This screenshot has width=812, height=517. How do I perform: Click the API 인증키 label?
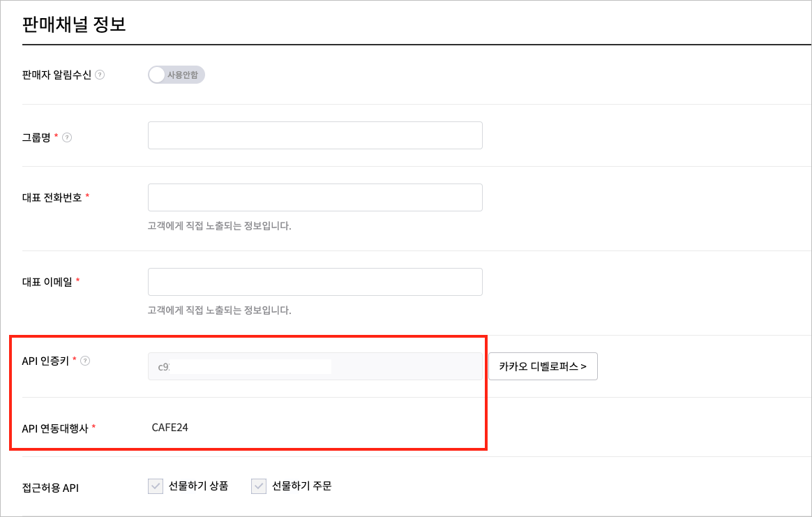coord(45,361)
